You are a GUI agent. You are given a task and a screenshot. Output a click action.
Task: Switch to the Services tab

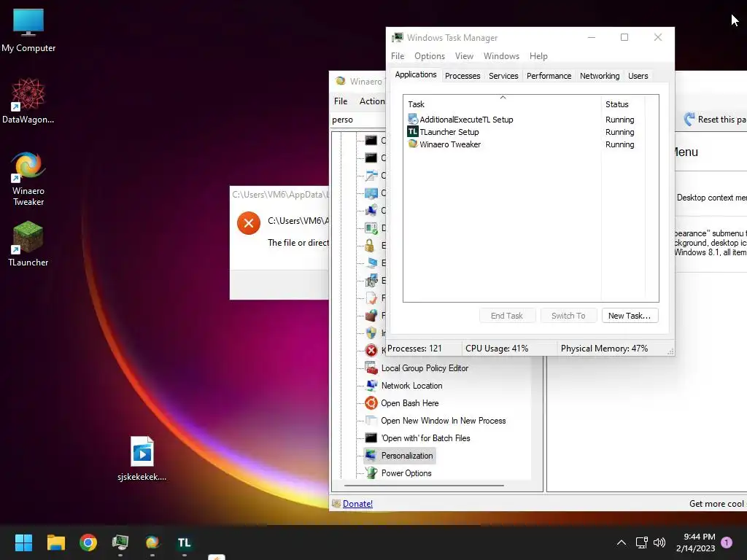point(503,76)
